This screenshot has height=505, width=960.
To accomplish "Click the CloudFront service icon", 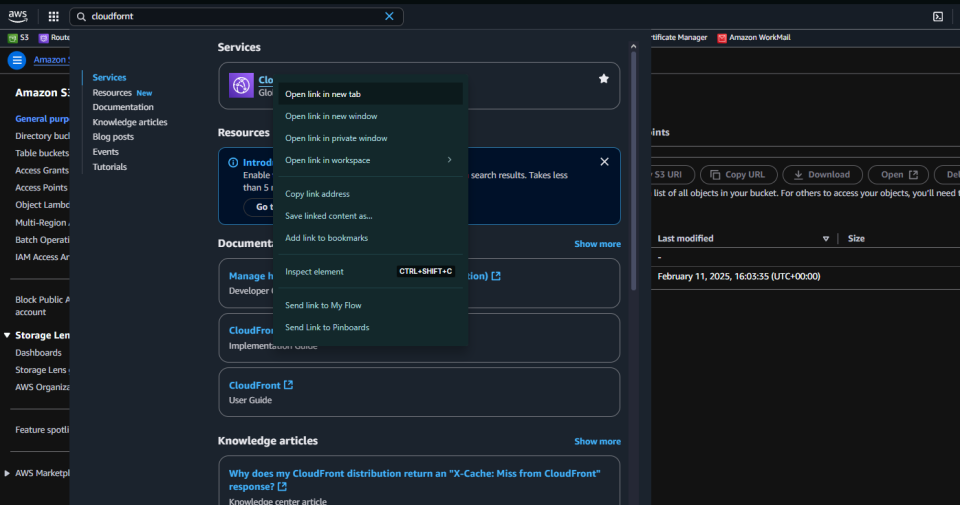I will click(241, 85).
